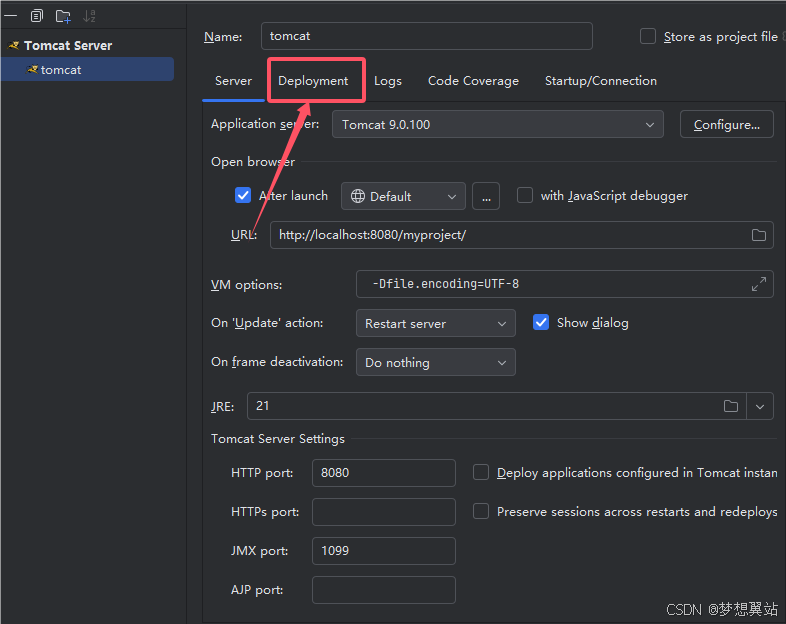This screenshot has width=786, height=624.
Task: Enable with JavaScript debugger checkbox
Action: click(525, 195)
